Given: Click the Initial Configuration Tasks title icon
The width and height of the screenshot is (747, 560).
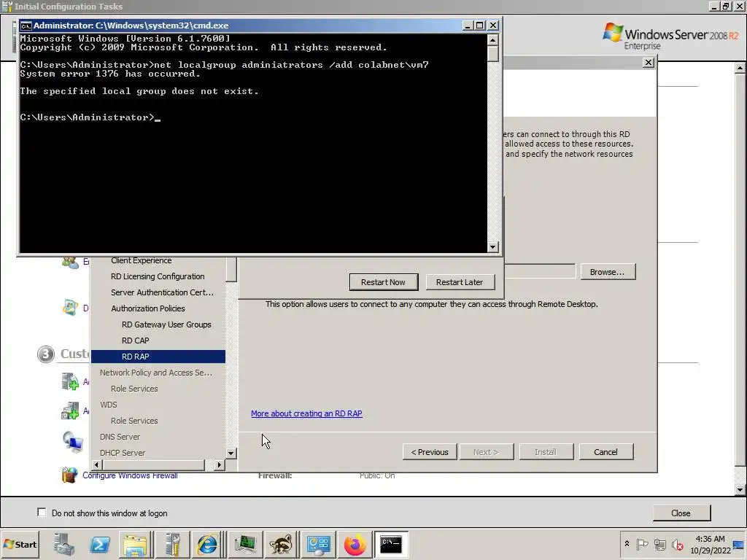Looking at the screenshot, I should tap(7, 6).
